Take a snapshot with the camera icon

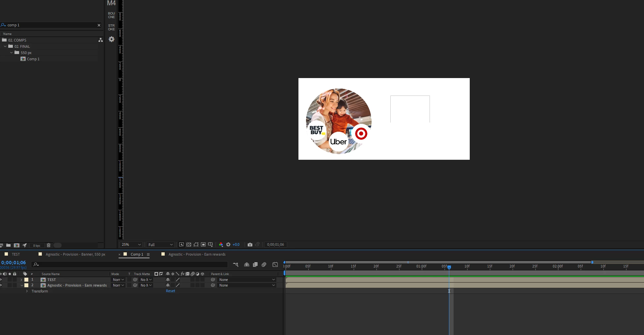coord(250,245)
